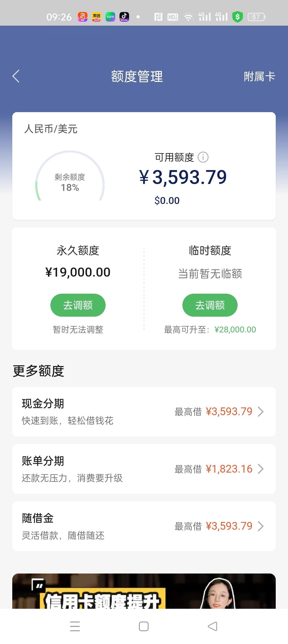
Task: Open 附属卡 in the top bar
Action: pos(259,77)
